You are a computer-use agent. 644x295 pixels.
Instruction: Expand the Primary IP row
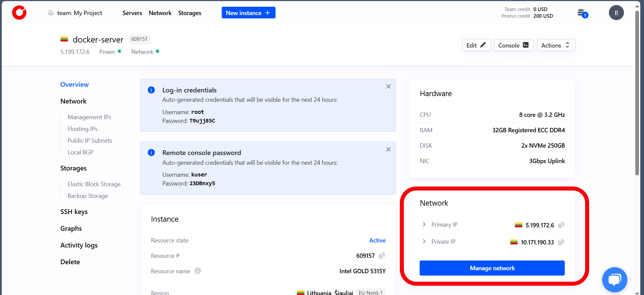[424, 224]
